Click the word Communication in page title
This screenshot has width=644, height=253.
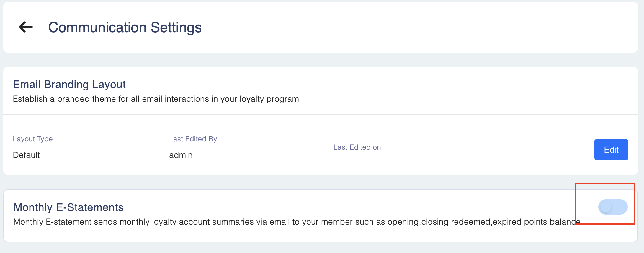tap(97, 27)
